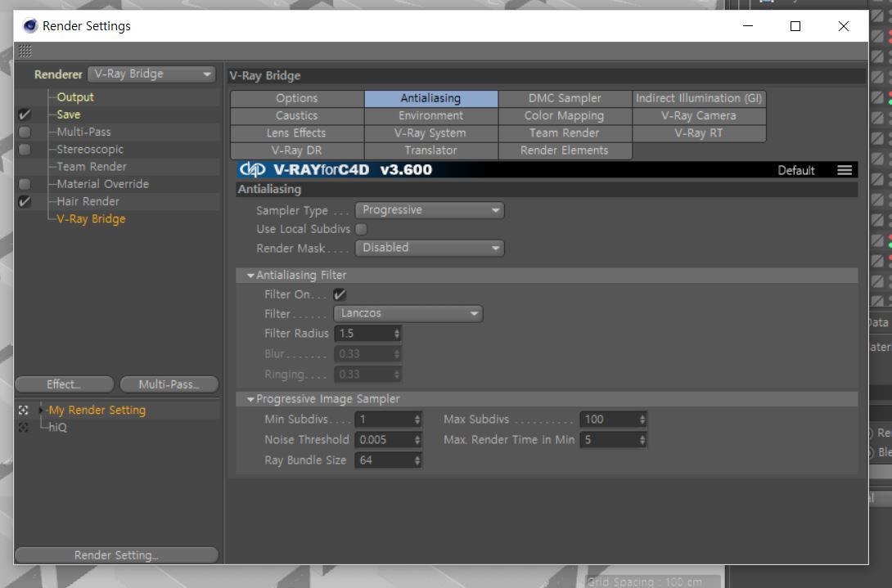
Task: Open the V-Ray preset hamburger menu
Action: (x=845, y=170)
